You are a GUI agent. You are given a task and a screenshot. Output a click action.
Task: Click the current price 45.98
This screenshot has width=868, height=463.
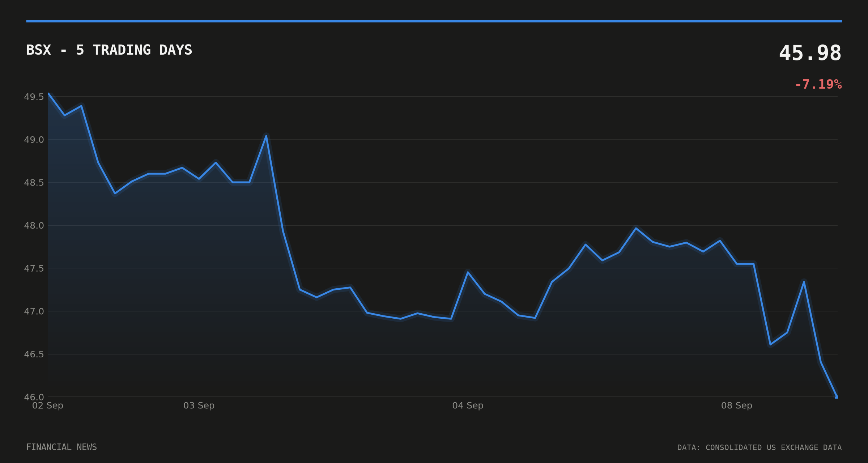[810, 53]
